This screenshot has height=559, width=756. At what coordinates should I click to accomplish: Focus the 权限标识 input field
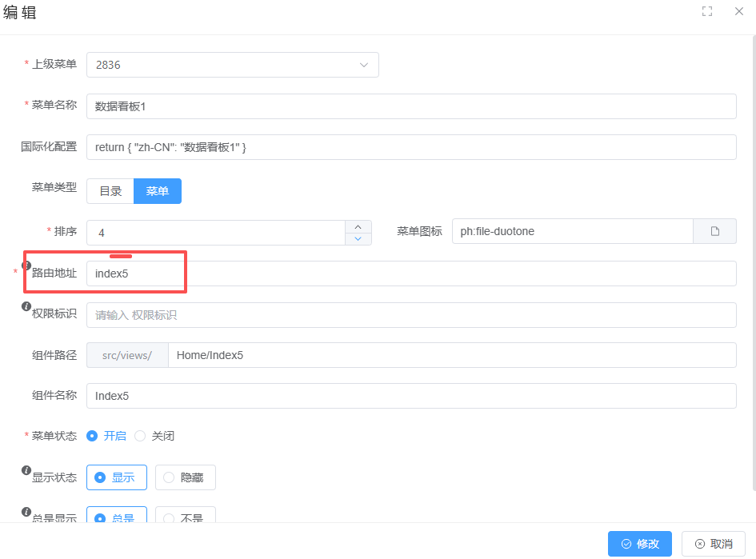pos(410,315)
